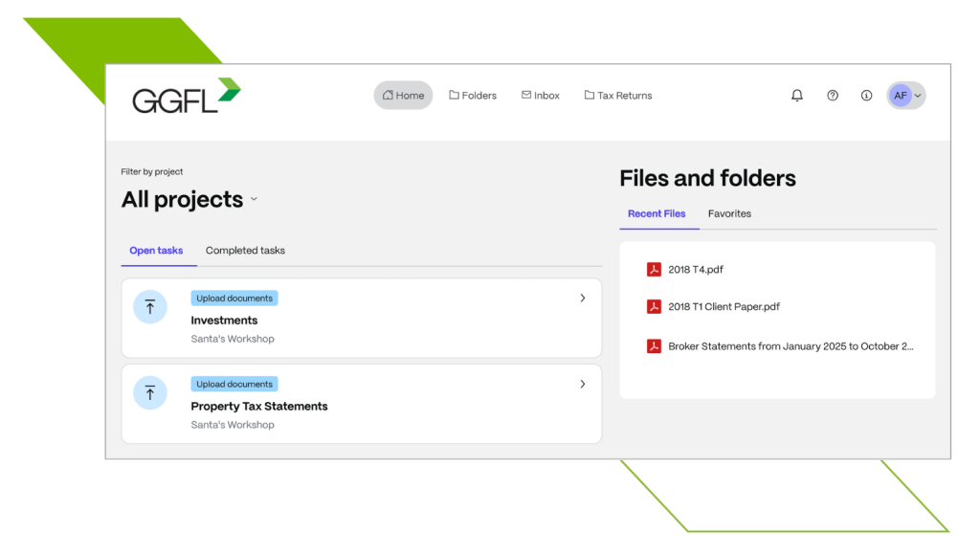Expand the Property Tax Statements chevron
Screen dimensions: 980x554
(x=582, y=385)
